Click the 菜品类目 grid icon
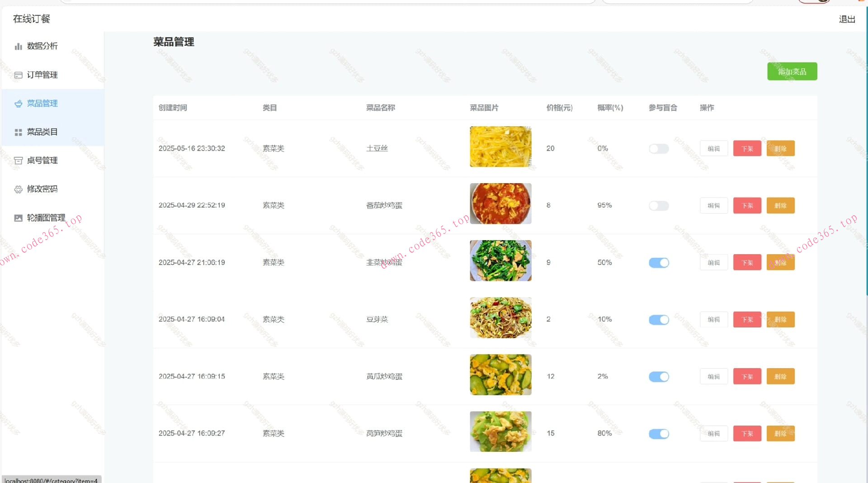Image resolution: width=868 pixels, height=483 pixels. click(x=18, y=132)
